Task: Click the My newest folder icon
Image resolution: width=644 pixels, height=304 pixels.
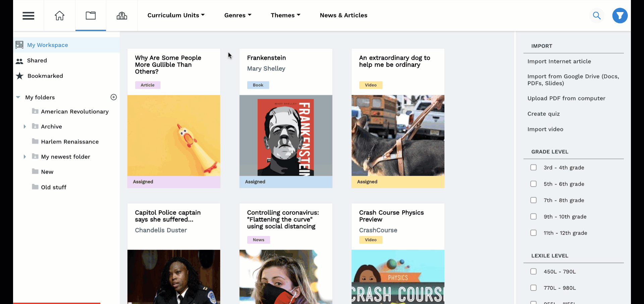Action: pos(35,156)
